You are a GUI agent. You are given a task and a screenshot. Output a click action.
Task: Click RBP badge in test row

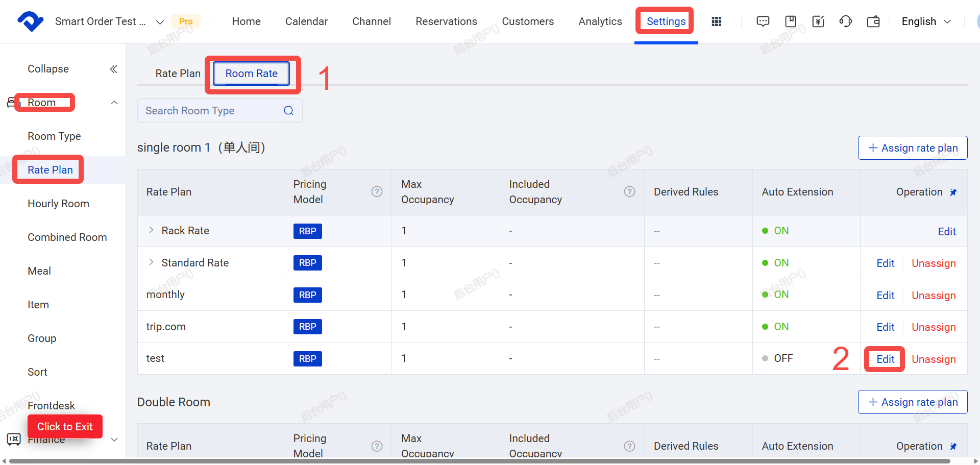[307, 359]
